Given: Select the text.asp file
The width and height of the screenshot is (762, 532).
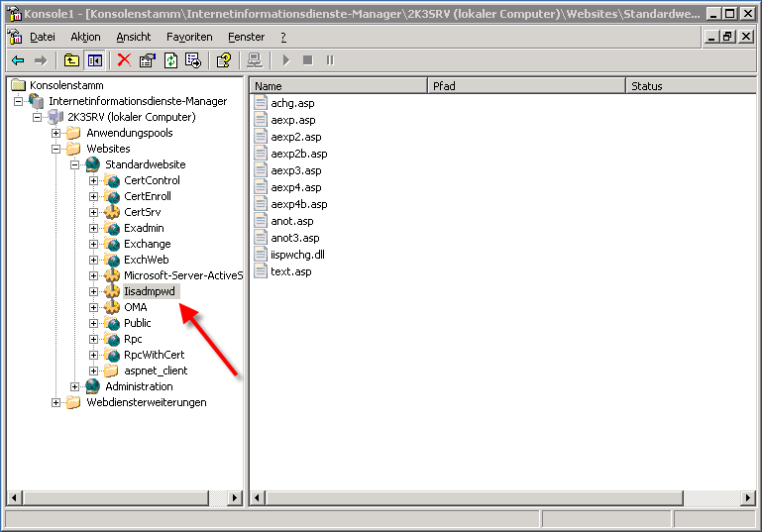Looking at the screenshot, I should point(291,271).
